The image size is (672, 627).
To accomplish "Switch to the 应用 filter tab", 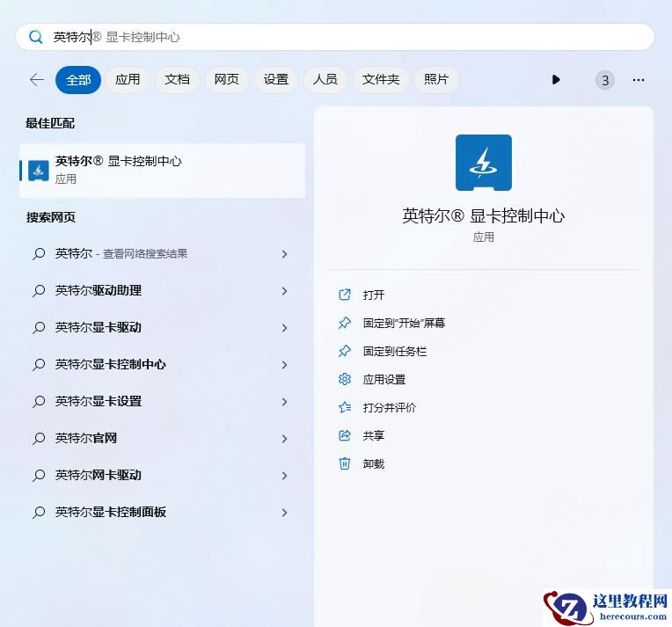I will tap(128, 80).
